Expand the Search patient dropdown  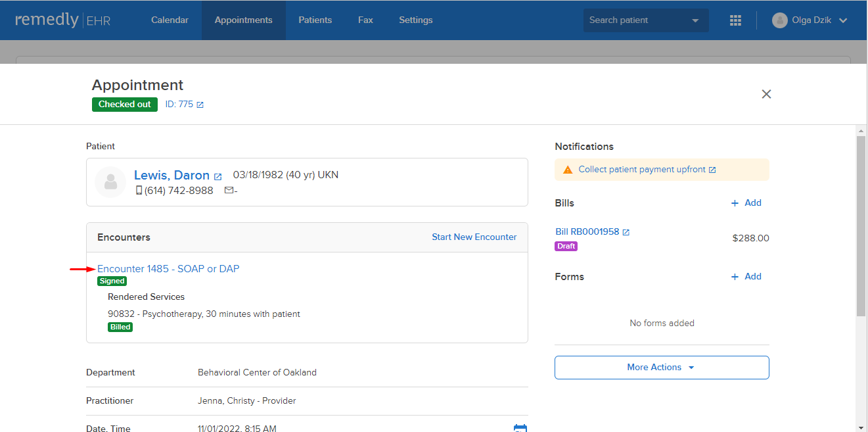click(695, 20)
